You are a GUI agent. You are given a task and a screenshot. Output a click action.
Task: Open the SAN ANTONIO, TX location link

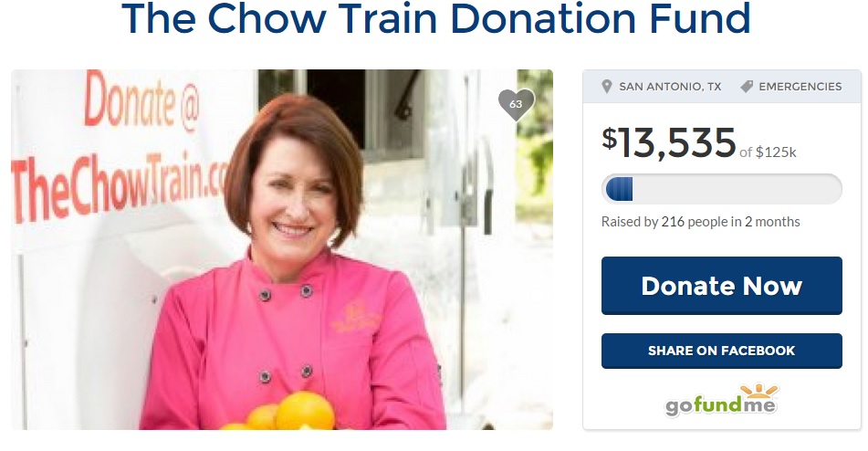[670, 87]
